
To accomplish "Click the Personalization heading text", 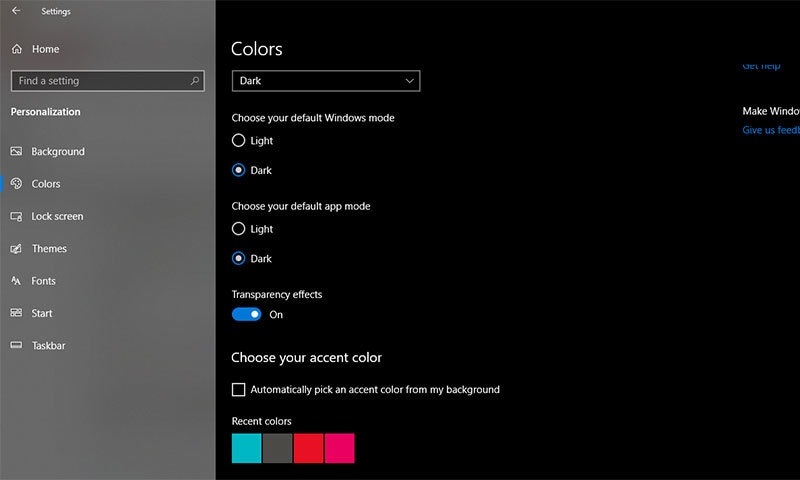I will [45, 112].
